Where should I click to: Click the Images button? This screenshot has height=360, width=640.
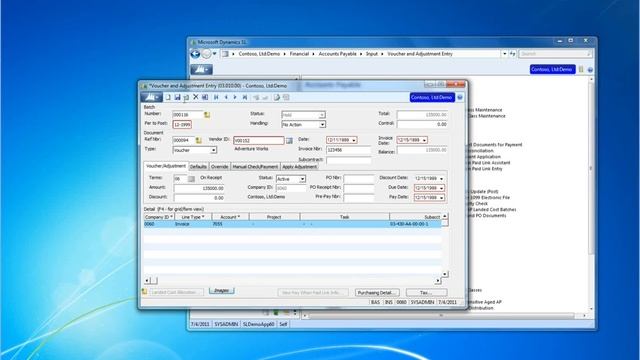(x=222, y=291)
